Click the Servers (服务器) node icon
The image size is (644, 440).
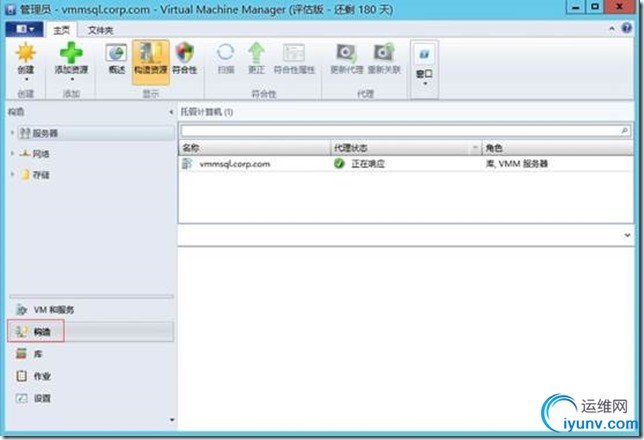click(25, 133)
